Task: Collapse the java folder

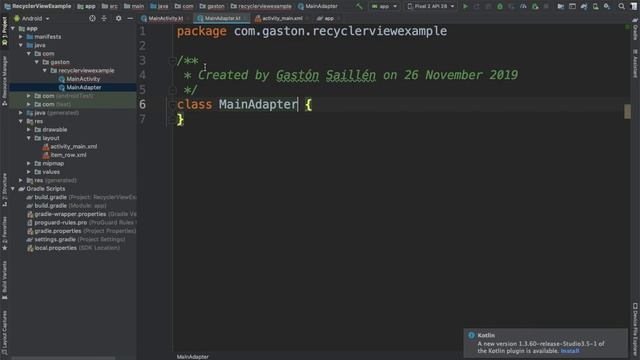Action: click(21, 45)
